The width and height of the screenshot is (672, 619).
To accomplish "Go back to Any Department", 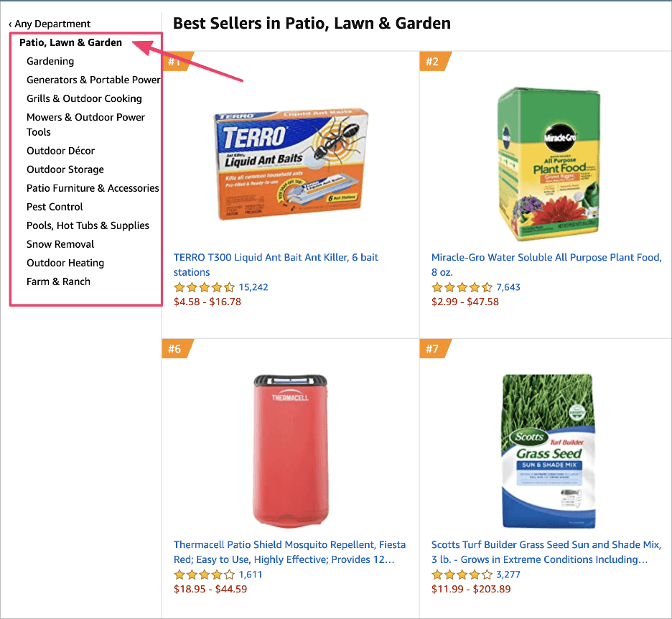I will point(50,24).
